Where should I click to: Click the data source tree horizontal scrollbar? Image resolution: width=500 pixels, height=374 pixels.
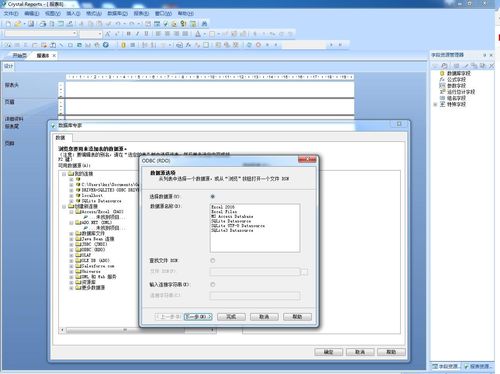point(138,330)
